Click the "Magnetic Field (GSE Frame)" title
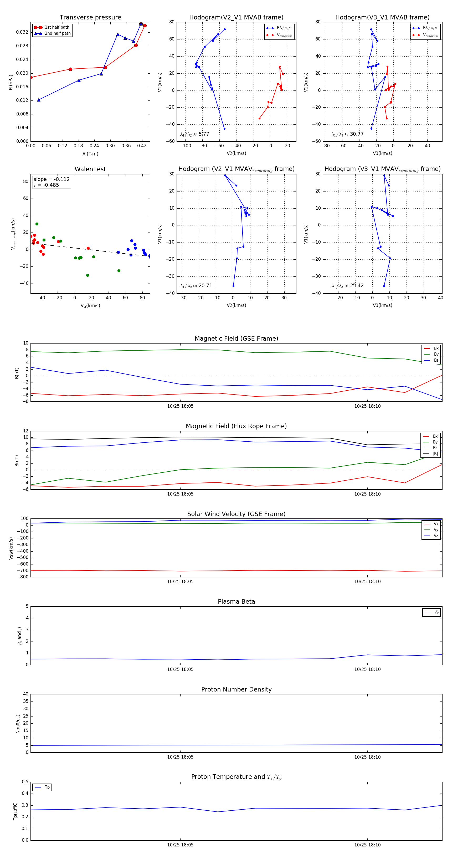The height and width of the screenshot is (868, 473). (x=236, y=339)
